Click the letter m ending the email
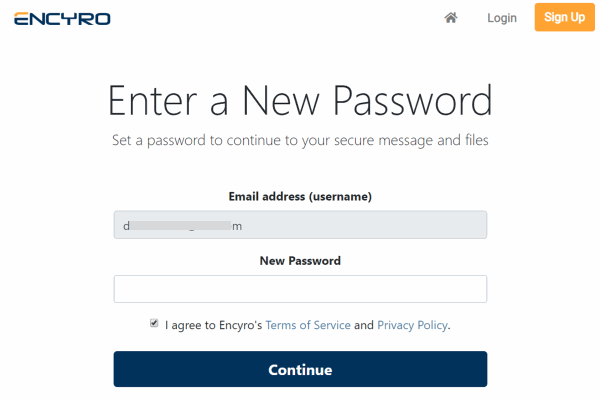Viewport: 600px width, 401px height. (237, 226)
